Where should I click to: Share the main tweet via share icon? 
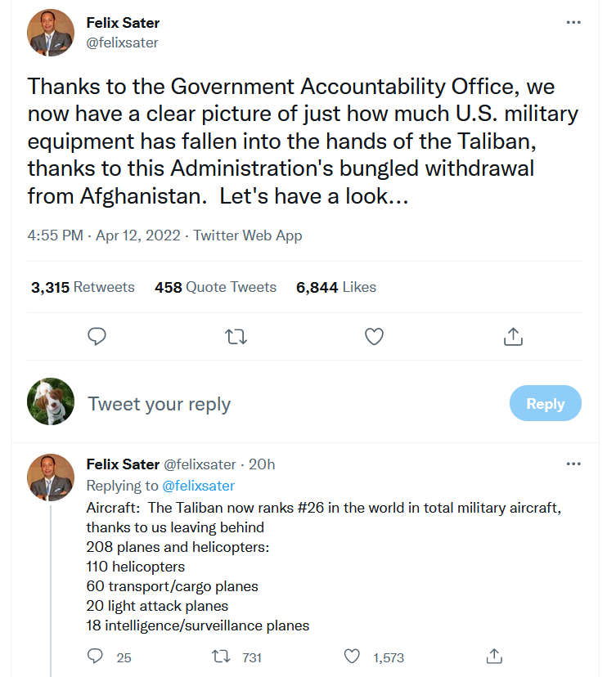[513, 336]
